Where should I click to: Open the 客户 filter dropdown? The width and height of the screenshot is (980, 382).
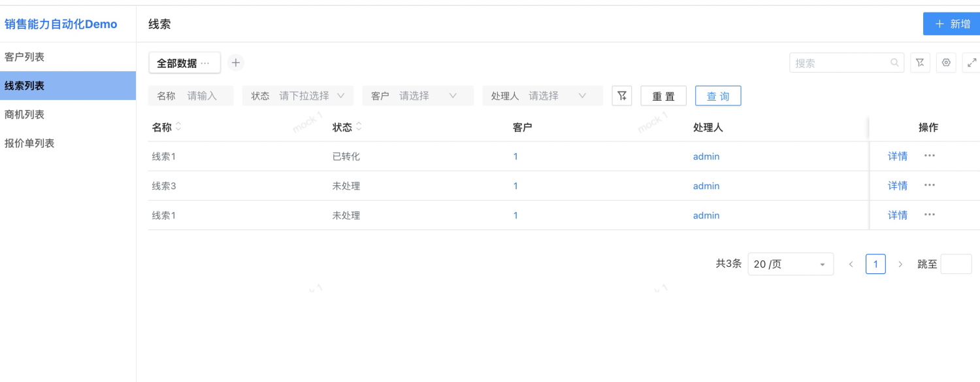click(x=418, y=95)
